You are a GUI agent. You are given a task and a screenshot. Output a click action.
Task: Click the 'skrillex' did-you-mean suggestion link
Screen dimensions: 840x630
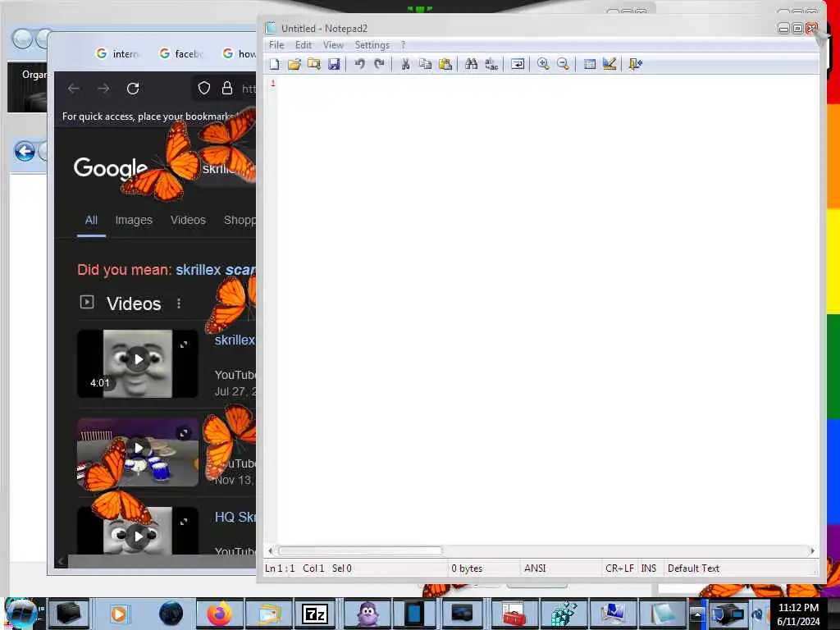[x=216, y=270]
